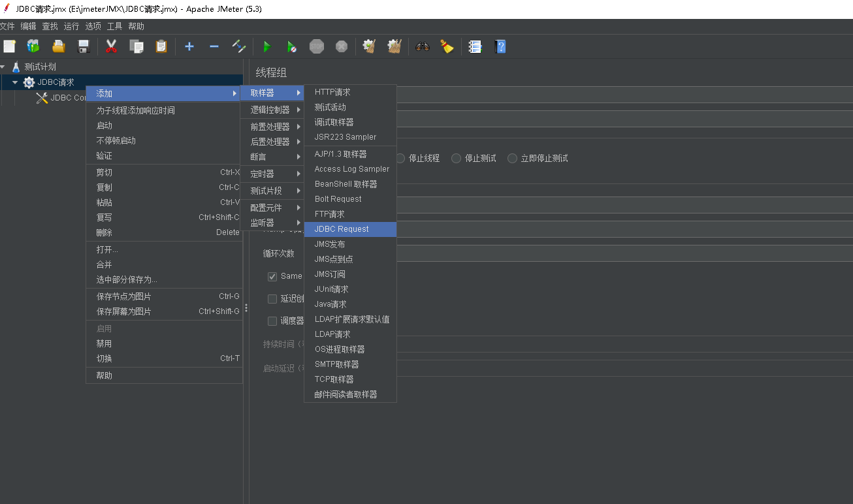Open the 运行 menu
The width and height of the screenshot is (853, 504).
[x=71, y=26]
